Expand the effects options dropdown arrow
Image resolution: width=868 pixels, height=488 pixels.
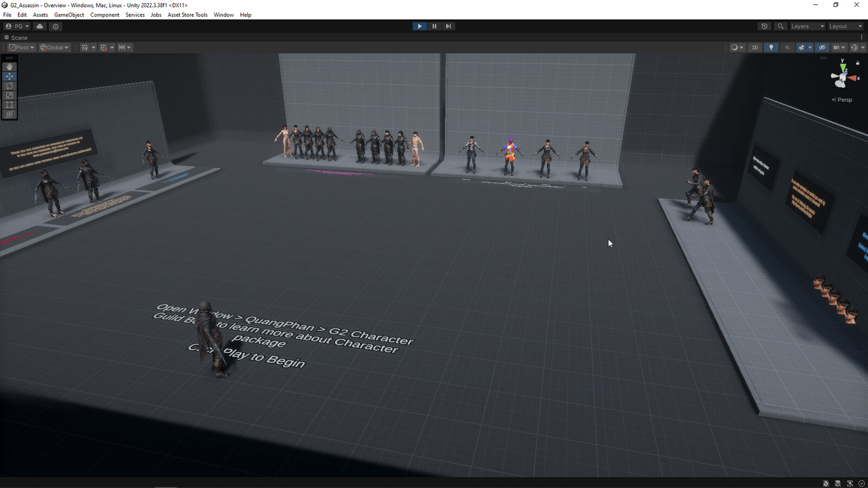[810, 47]
